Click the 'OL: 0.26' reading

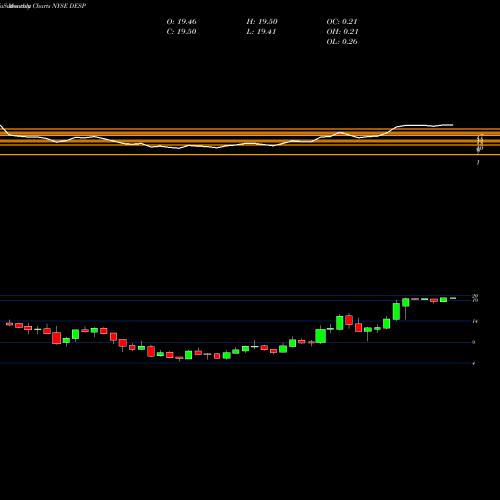point(342,42)
